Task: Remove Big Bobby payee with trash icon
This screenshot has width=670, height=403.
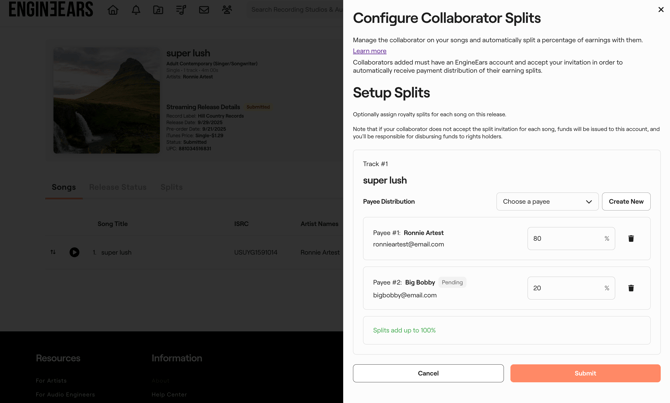Action: point(631,288)
